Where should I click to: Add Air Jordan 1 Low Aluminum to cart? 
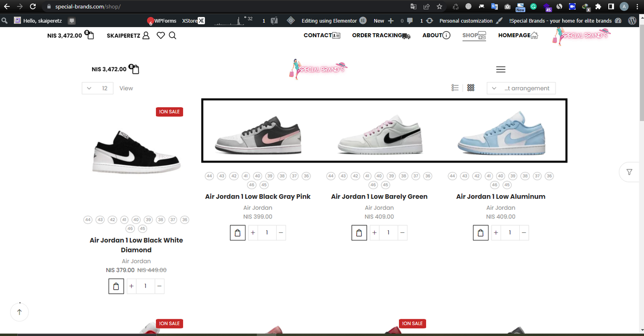pos(480,233)
